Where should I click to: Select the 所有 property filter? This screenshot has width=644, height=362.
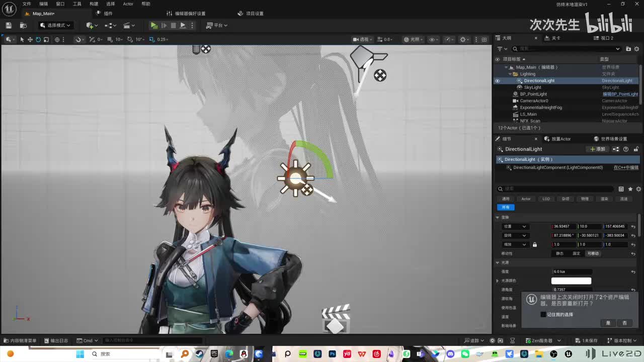506,207
